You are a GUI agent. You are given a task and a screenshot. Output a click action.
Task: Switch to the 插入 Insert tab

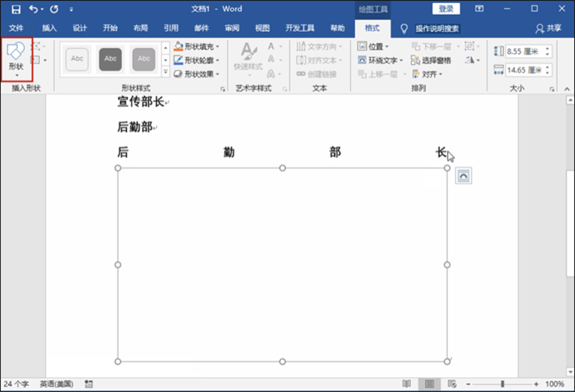pyautogui.click(x=49, y=28)
